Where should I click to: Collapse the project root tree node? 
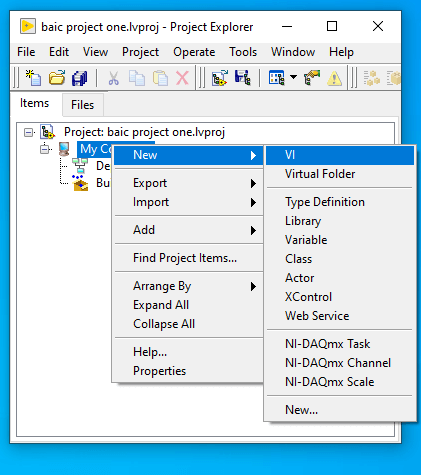(x=29, y=132)
